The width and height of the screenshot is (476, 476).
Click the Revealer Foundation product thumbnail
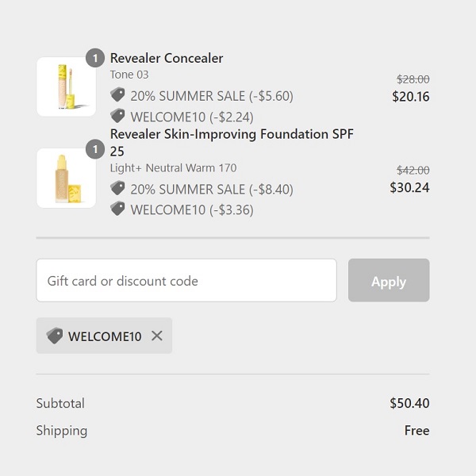point(66,178)
